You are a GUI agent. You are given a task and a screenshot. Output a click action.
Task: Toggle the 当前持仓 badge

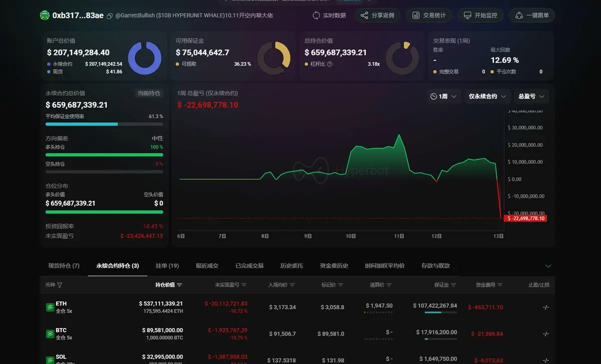click(x=150, y=93)
